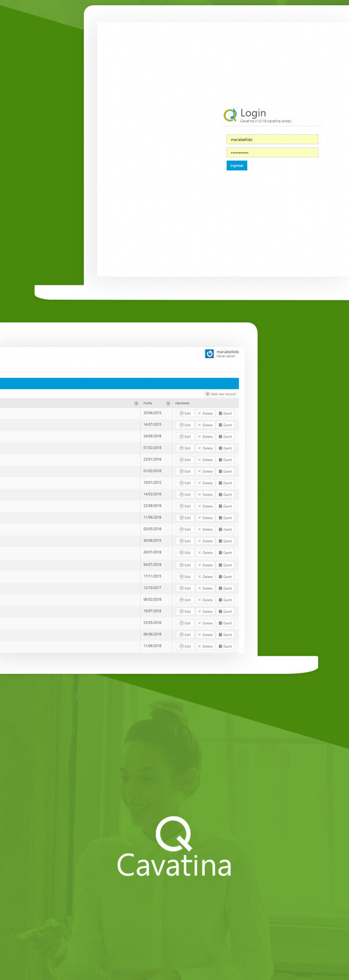The height and width of the screenshot is (980, 349).
Task: Delete the 06/02/2018 record
Action: [205, 600]
